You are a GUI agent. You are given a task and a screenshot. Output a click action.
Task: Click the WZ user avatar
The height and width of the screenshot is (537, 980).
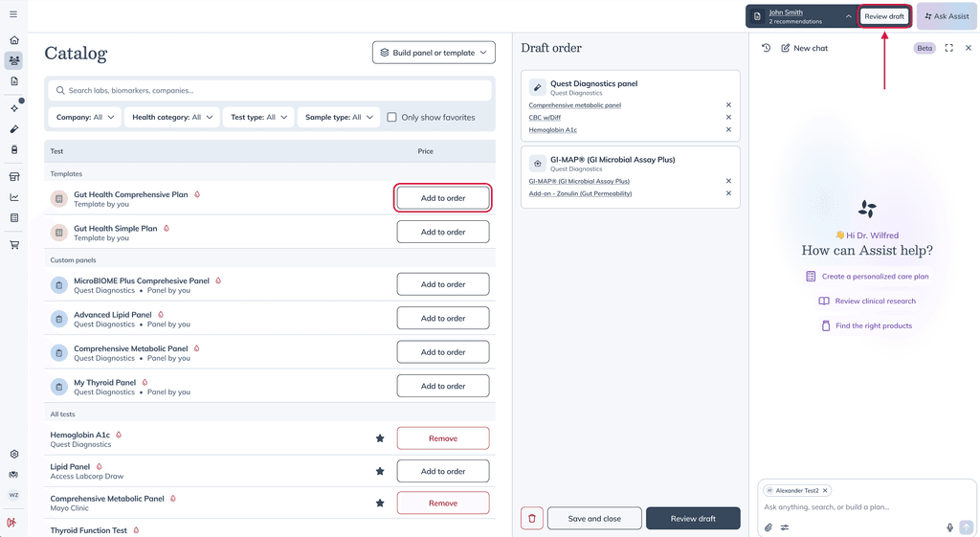(x=13, y=495)
